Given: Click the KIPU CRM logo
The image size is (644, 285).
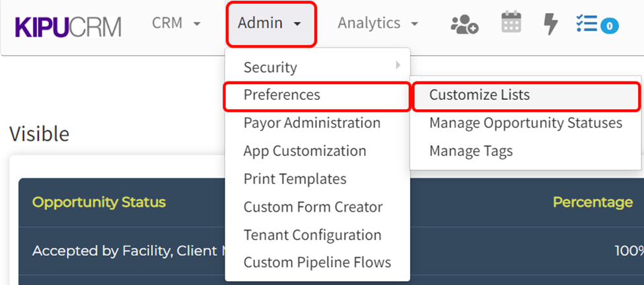Looking at the screenshot, I should pyautogui.click(x=68, y=25).
